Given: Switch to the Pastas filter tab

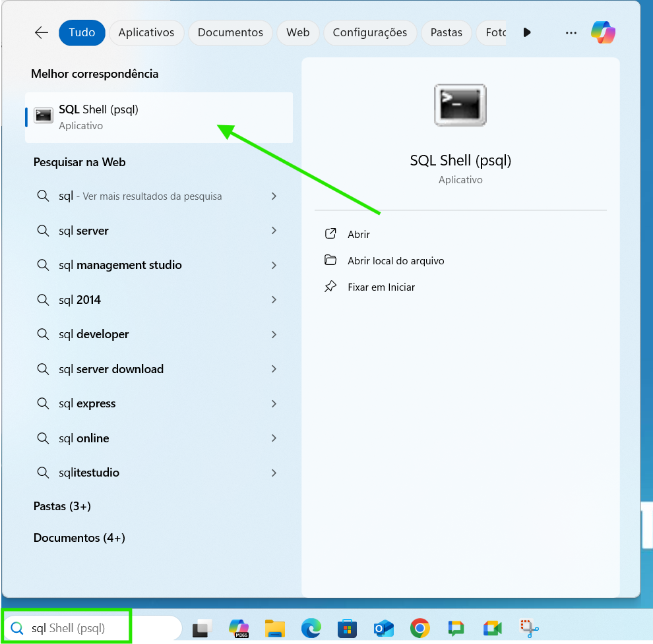Looking at the screenshot, I should [x=447, y=32].
